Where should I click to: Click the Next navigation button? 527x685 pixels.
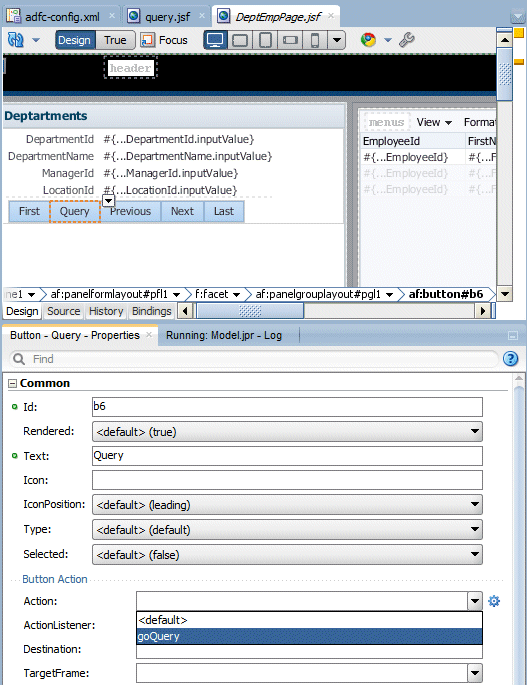tap(182, 211)
